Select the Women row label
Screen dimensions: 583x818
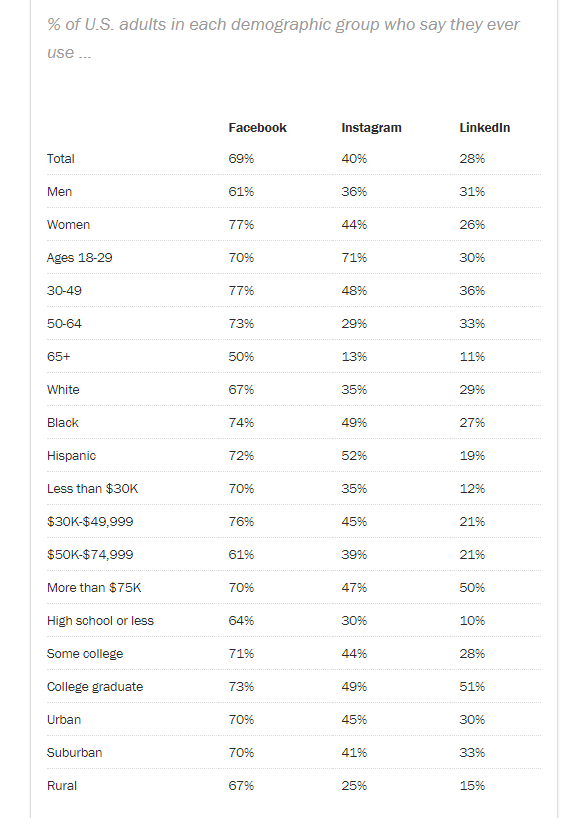[x=68, y=225]
